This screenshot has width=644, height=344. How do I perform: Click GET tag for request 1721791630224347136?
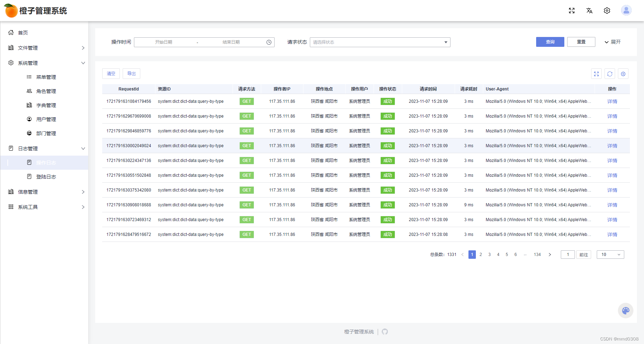(x=247, y=161)
